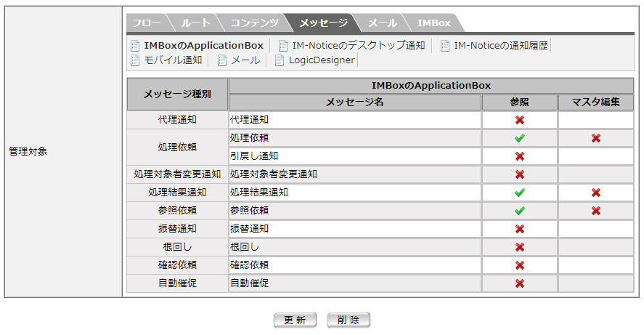Open the メール link below the tabs
Image resolution: width=644 pixels, height=335 pixels.
click(x=245, y=60)
